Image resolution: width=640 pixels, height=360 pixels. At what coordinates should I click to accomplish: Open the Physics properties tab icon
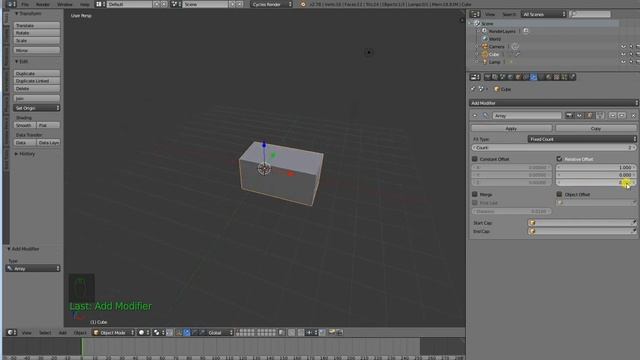(x=572, y=77)
